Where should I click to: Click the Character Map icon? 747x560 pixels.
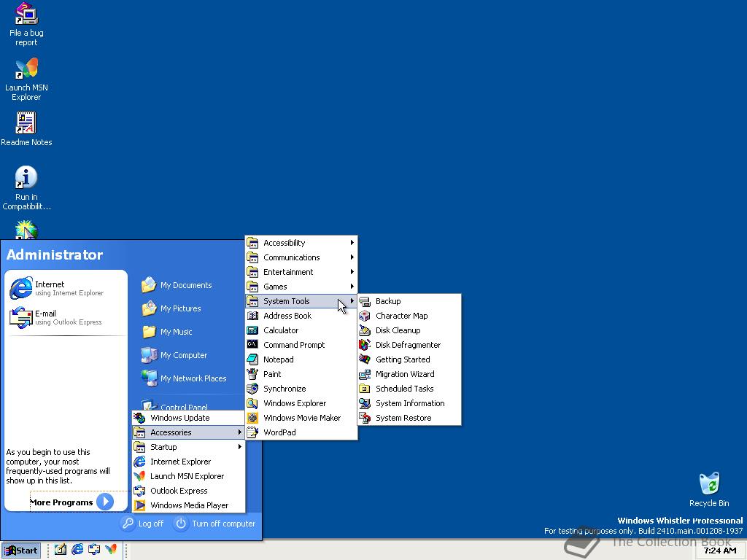click(365, 316)
